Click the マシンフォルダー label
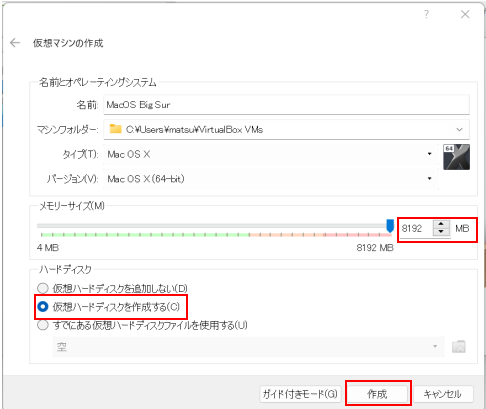 [68, 129]
